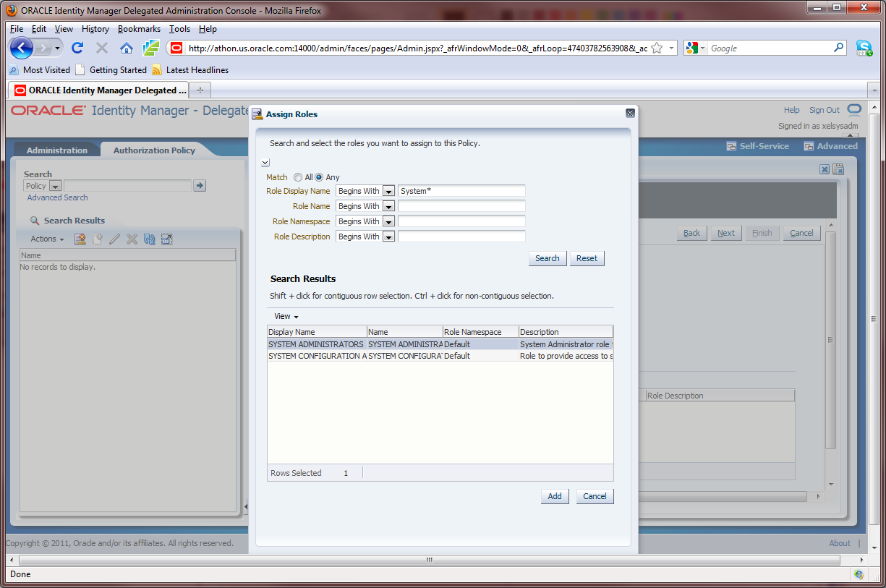Select the SYSTEM ADMINISTRATORS role row
The width and height of the screenshot is (886, 588).
pos(440,344)
